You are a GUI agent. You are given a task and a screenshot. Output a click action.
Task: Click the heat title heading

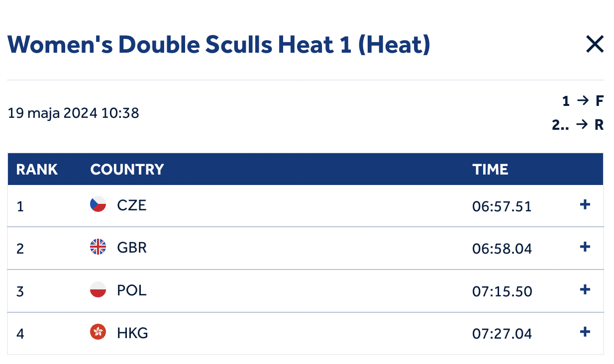click(219, 45)
